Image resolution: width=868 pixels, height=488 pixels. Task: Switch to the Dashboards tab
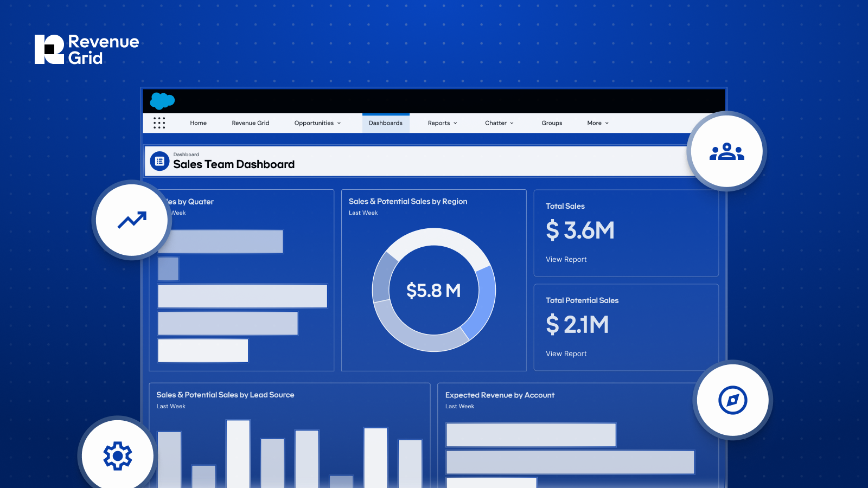coord(386,123)
